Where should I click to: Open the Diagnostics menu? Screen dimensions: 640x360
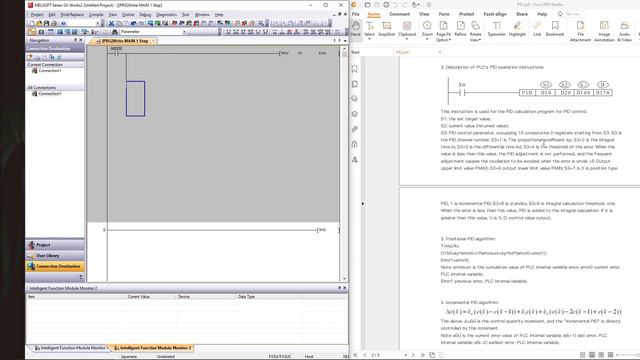pyautogui.click(x=166, y=15)
